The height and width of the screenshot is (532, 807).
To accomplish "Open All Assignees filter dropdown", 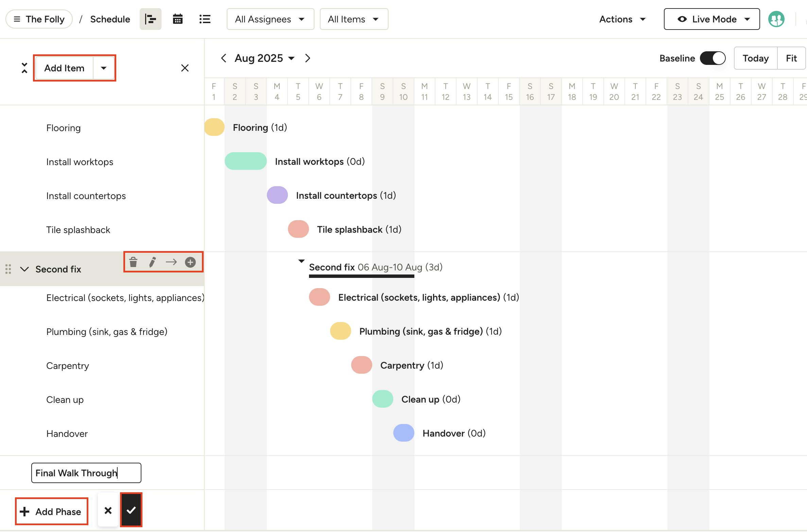I will [x=270, y=19].
